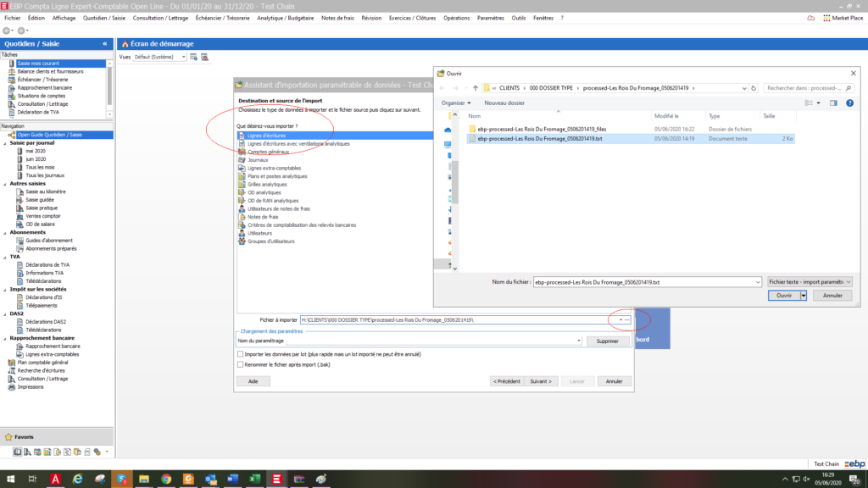Collapse the 'DAS2' tree group
Image resolution: width=868 pixels, height=488 pixels.
(6, 314)
